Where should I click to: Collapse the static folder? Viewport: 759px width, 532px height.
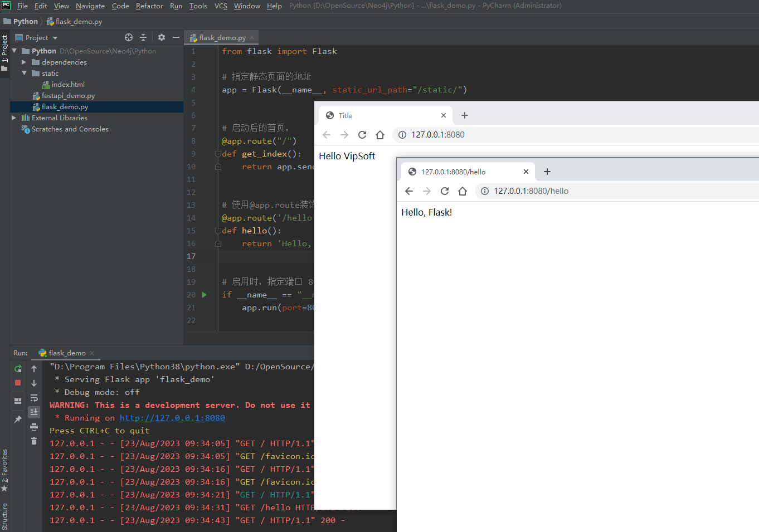coord(24,73)
